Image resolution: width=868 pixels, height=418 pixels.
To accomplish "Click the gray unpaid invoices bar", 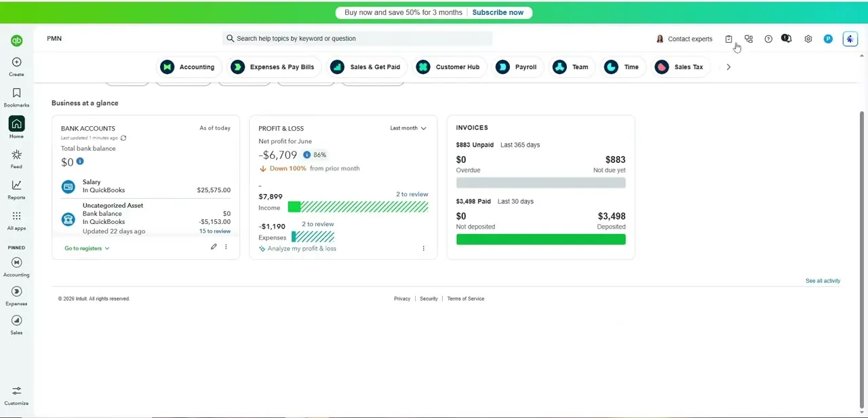I will click(x=541, y=183).
